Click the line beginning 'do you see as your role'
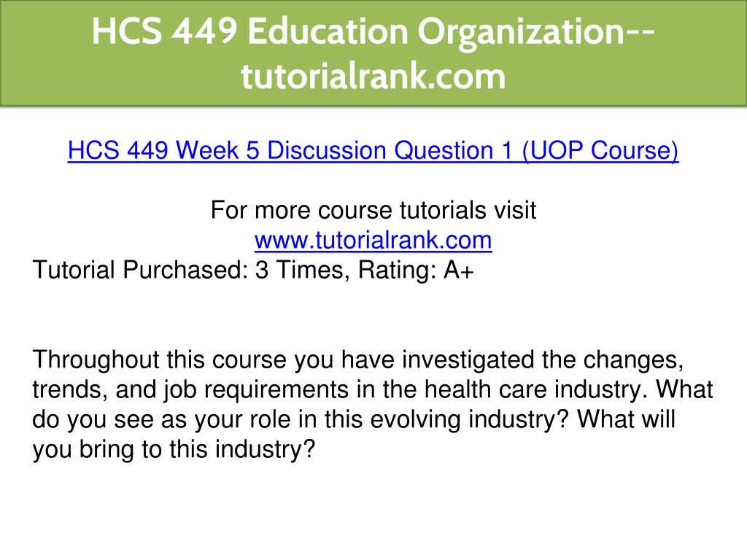This screenshot has height=560, width=747. tap(354, 420)
